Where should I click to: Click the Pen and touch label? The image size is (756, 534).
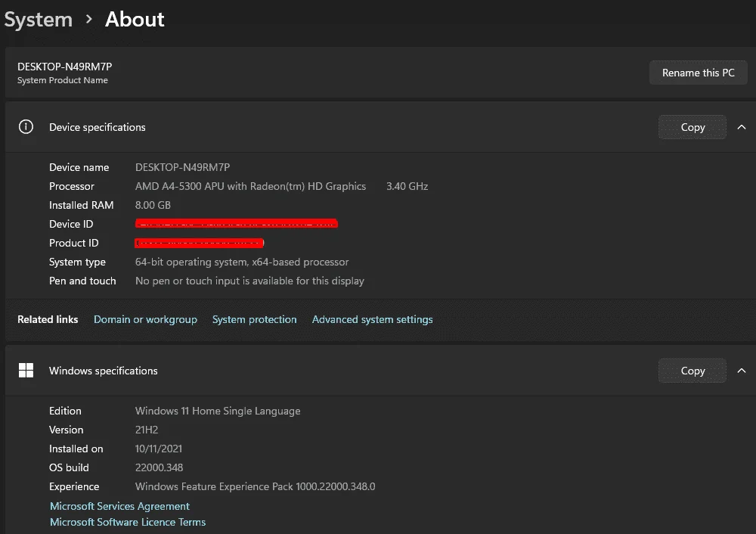coord(82,281)
